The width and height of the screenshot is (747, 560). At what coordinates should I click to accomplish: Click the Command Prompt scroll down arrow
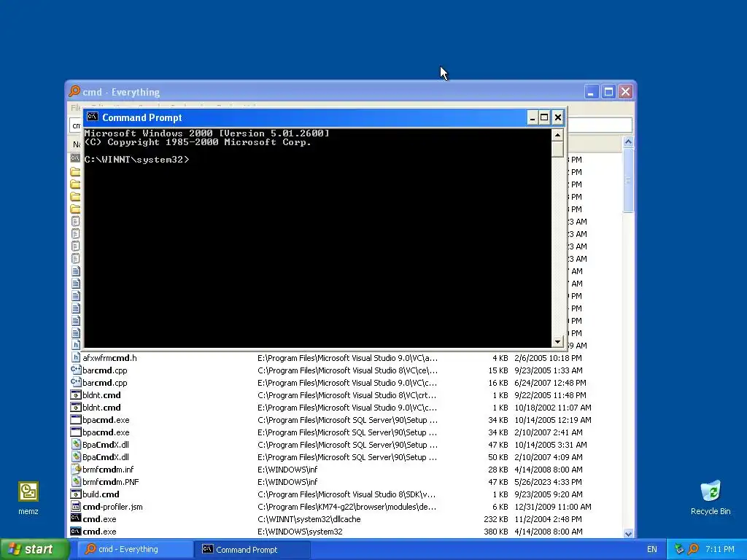[x=557, y=341]
